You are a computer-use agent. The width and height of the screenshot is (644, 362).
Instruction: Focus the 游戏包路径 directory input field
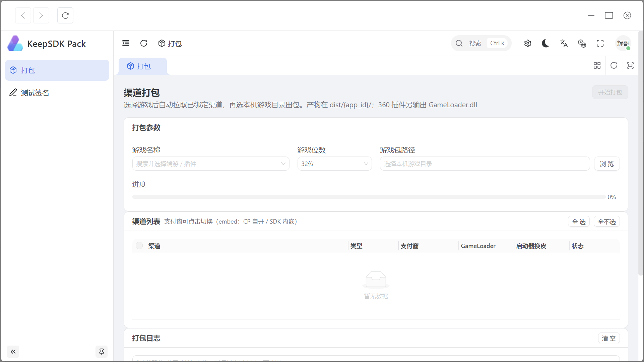[x=485, y=164]
